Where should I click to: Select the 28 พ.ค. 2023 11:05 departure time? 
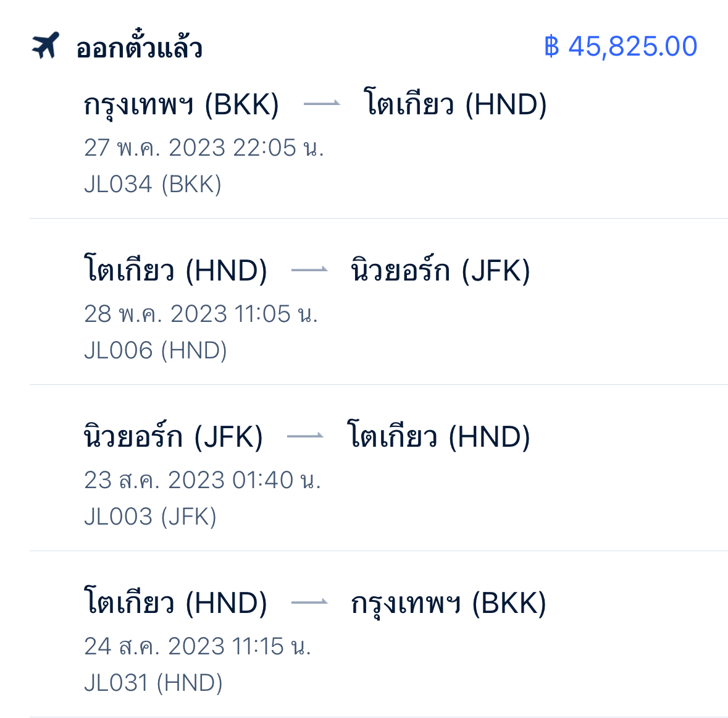201,314
